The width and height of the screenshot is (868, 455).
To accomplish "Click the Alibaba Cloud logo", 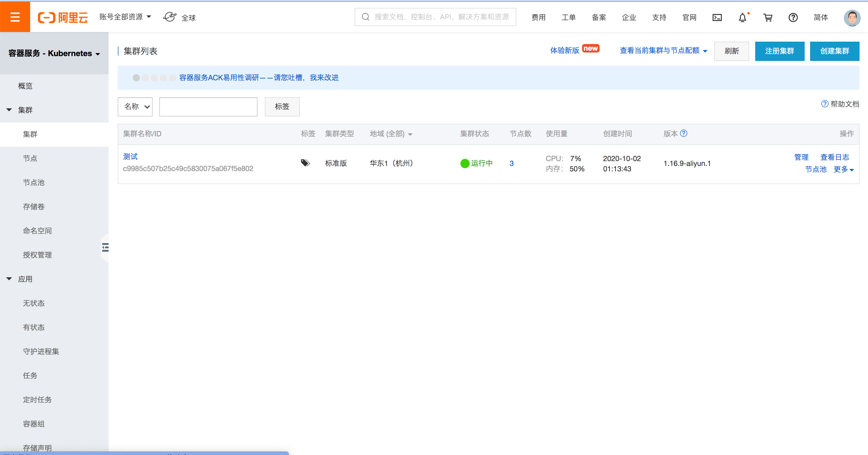I will point(63,17).
